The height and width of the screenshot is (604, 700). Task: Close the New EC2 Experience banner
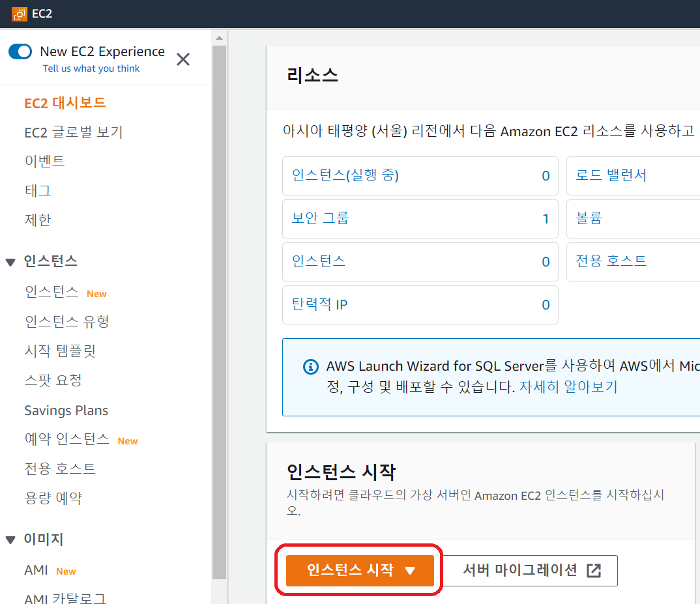coord(183,59)
